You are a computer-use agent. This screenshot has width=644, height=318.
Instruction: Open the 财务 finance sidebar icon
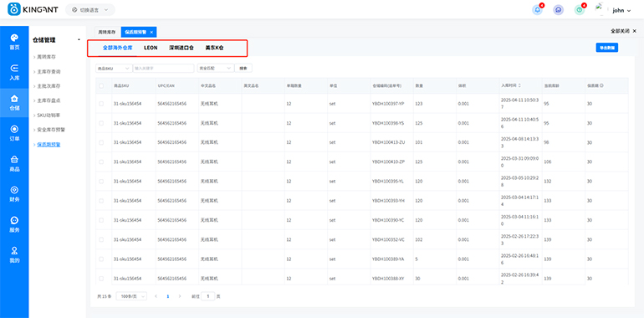pos(14,194)
